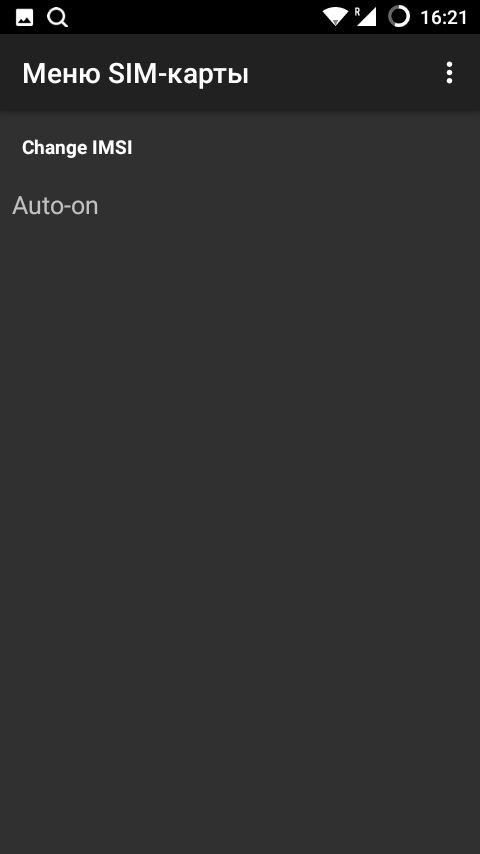Tap the circular battery ring icon
The height and width of the screenshot is (854, 480).
click(x=399, y=17)
